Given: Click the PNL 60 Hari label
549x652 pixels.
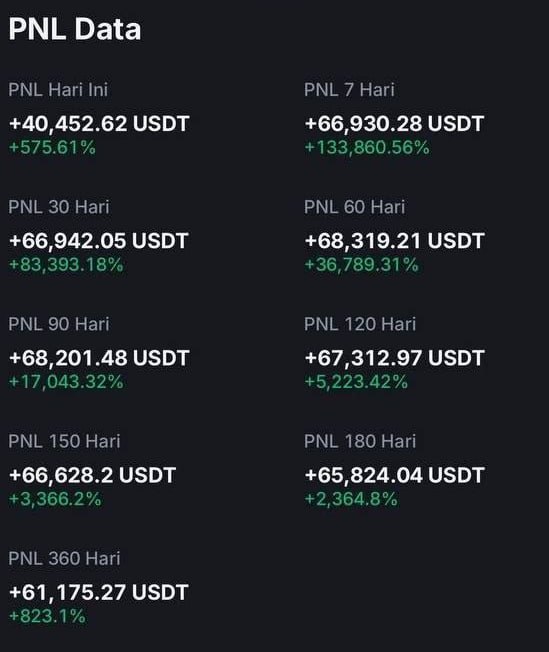Looking at the screenshot, I should (x=355, y=207).
